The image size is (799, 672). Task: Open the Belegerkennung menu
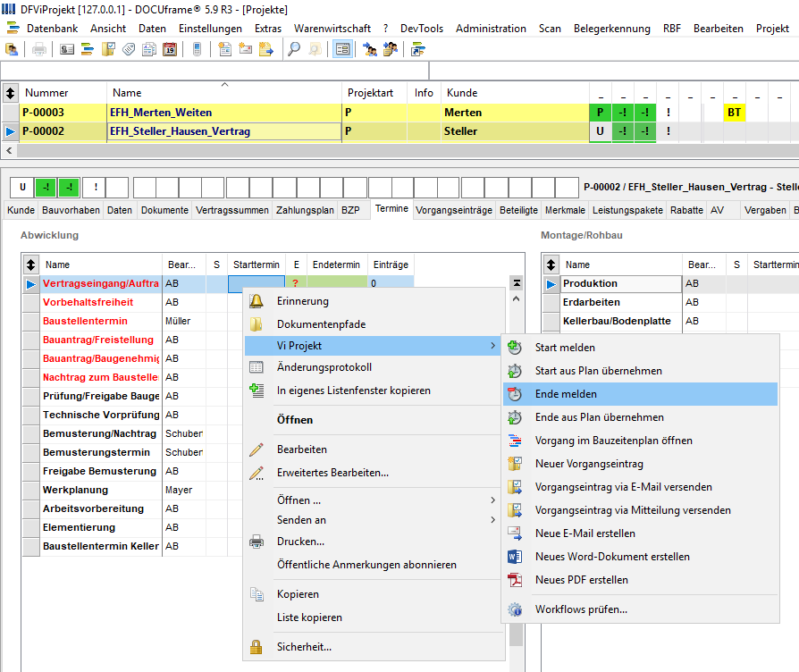[612, 29]
